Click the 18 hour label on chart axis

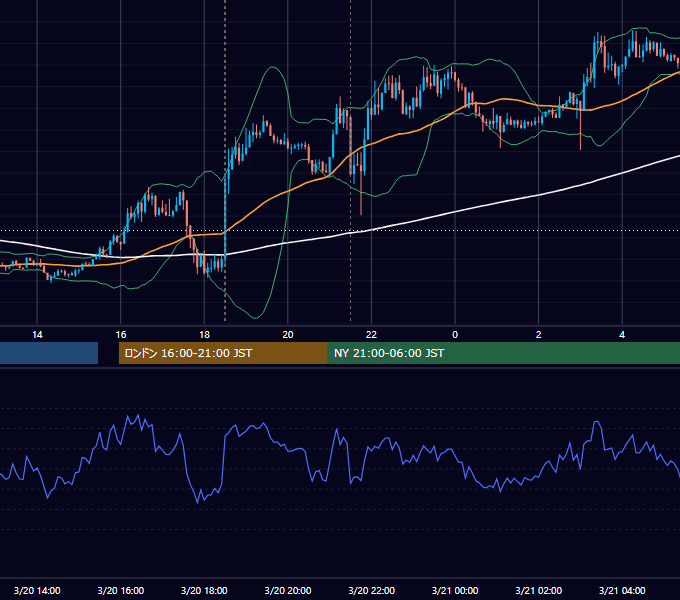204,335
